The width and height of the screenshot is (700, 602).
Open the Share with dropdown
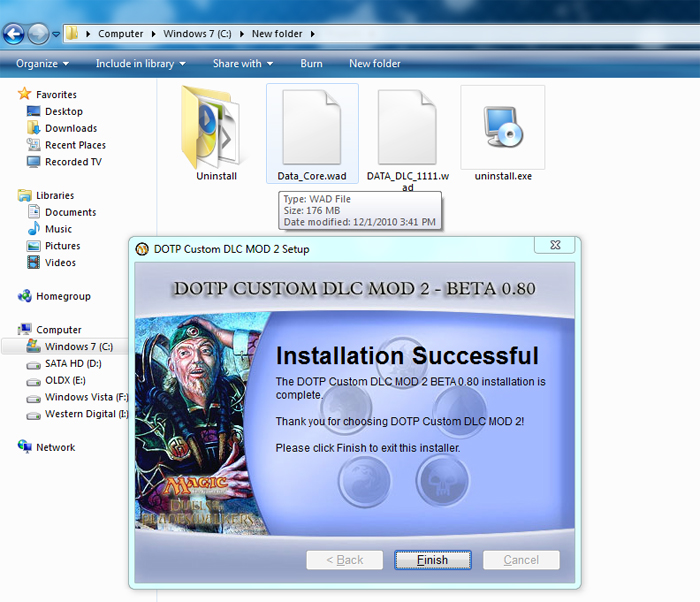(243, 63)
